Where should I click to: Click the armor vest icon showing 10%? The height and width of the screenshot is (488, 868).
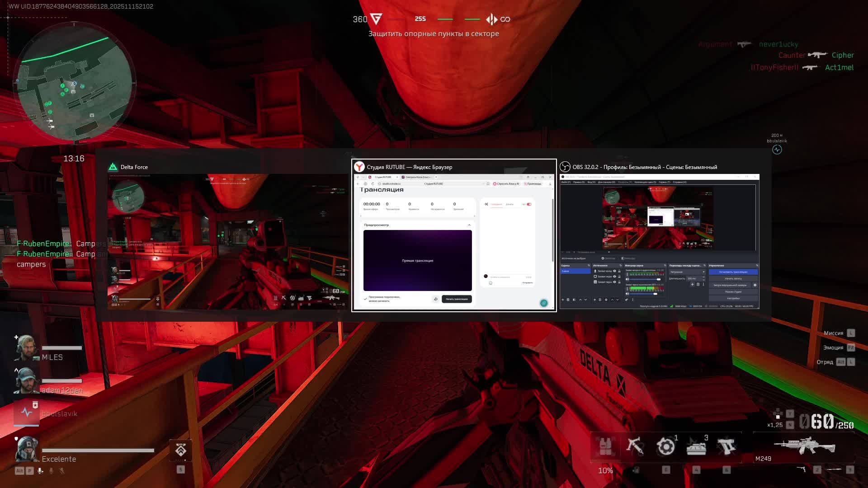click(x=605, y=446)
